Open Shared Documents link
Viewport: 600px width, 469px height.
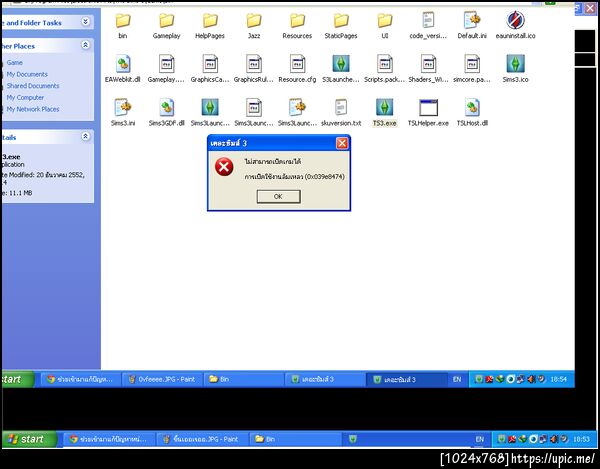tap(33, 86)
